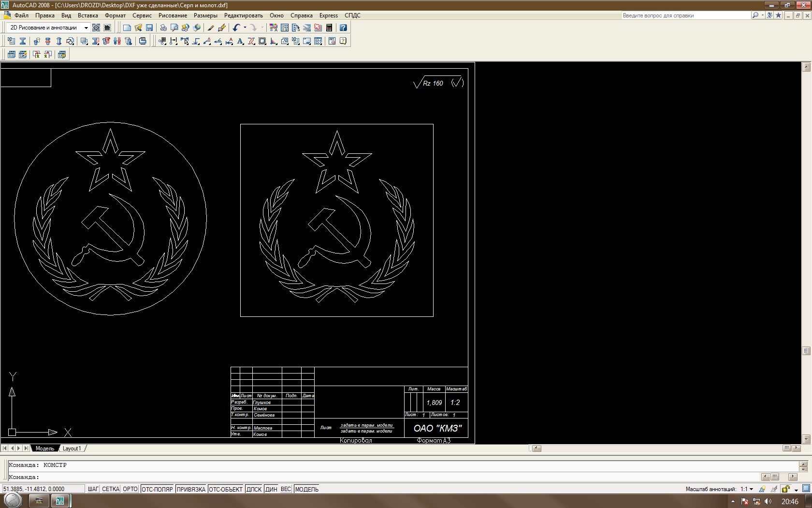The width and height of the screenshot is (812, 508).
Task: Click the AutoCAD taskbar button
Action: 60,501
